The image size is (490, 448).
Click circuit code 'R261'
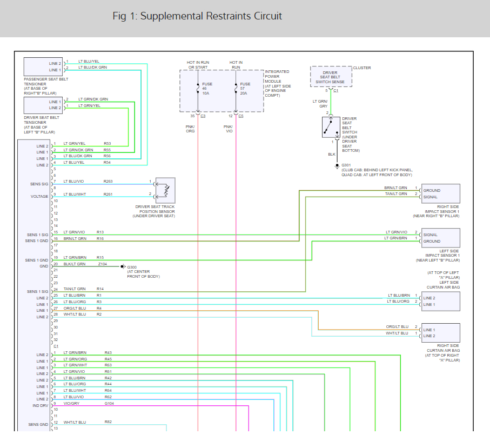tap(108, 195)
